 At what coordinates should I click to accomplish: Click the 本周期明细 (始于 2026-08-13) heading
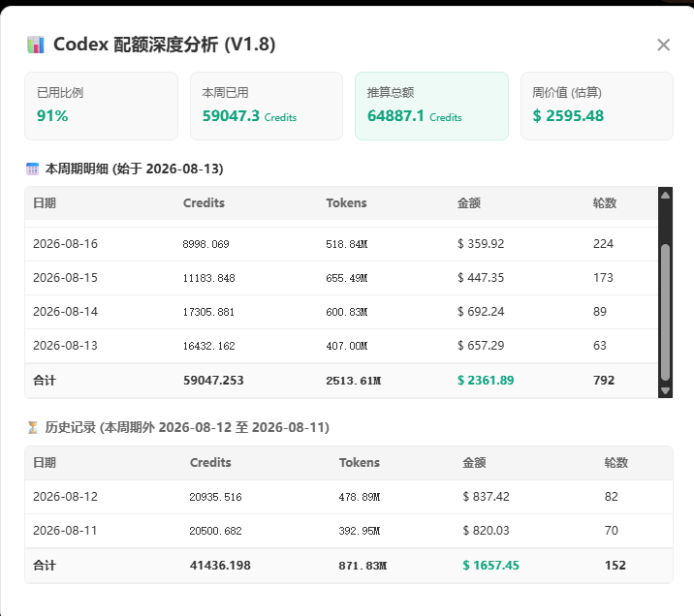point(134,169)
